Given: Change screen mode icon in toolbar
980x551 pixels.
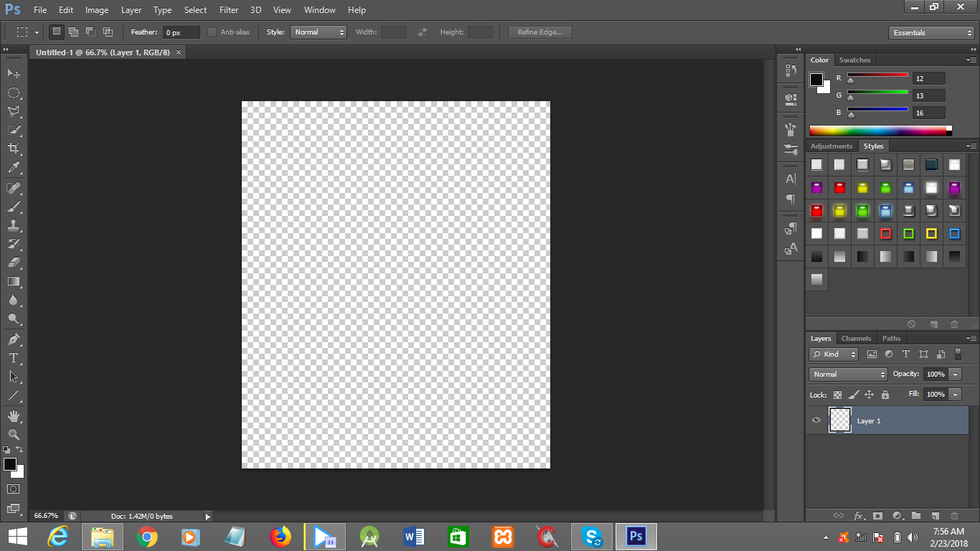Looking at the screenshot, I should pos(14,508).
